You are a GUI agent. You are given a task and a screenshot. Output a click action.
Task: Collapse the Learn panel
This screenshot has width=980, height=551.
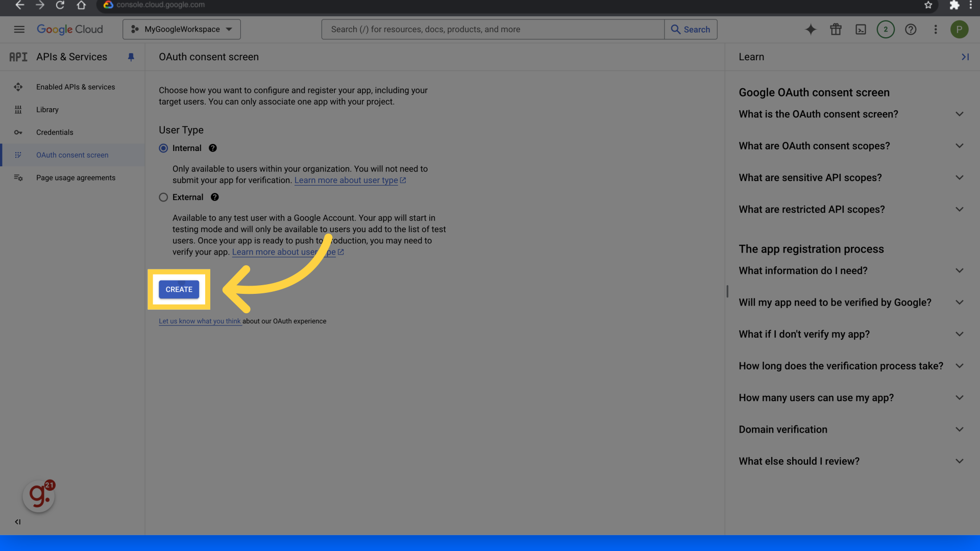click(965, 57)
